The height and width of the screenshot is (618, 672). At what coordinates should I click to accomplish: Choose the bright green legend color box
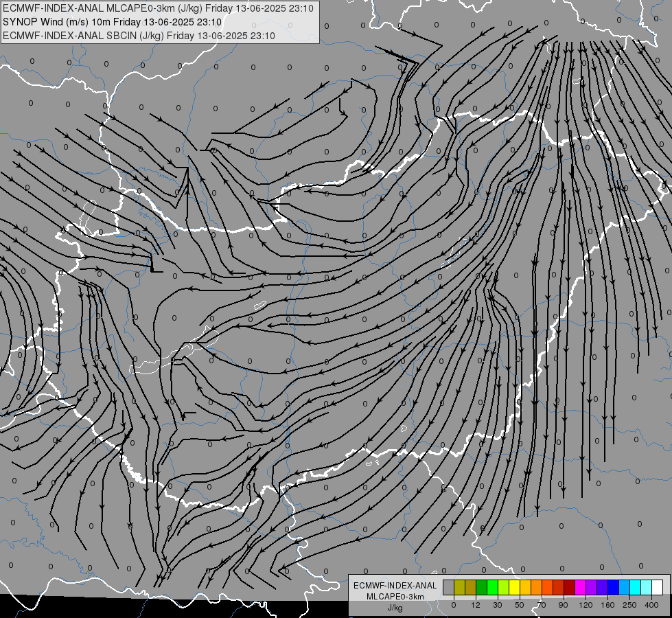[492, 587]
